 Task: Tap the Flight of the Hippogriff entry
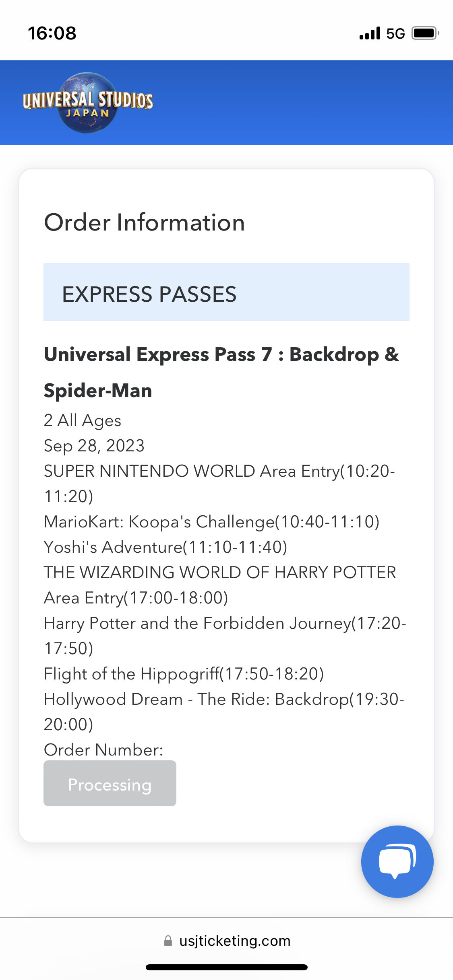pos(184,674)
